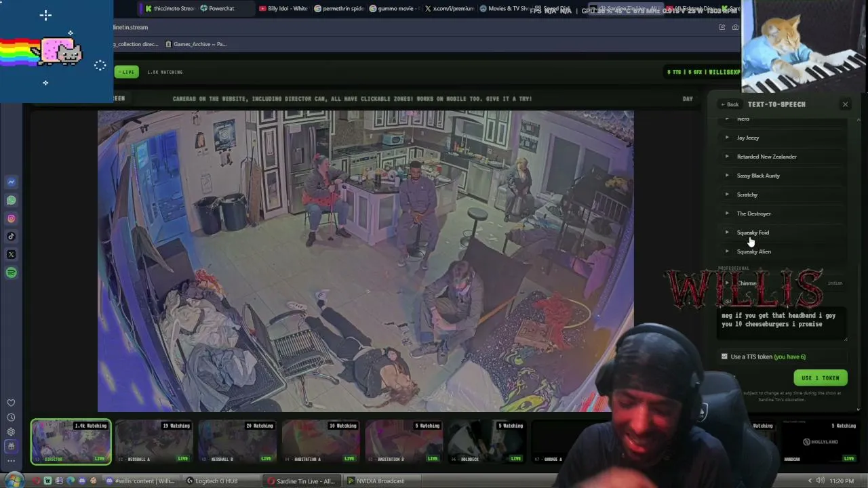Click into the TTS message text box

(x=783, y=324)
